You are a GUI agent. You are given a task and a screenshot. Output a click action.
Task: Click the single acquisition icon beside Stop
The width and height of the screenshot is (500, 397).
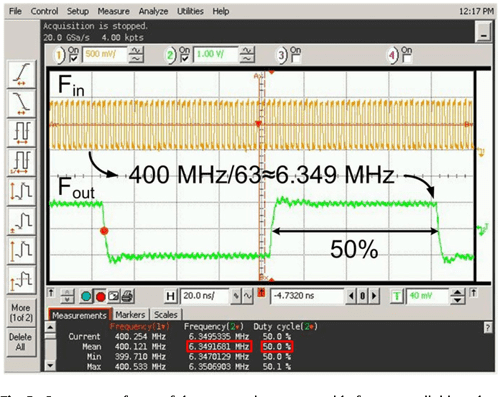[113, 296]
